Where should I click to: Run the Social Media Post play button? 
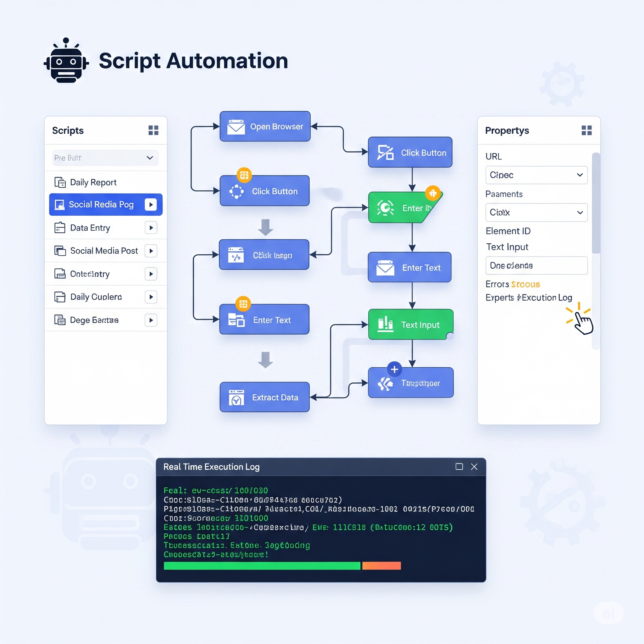[x=151, y=251]
